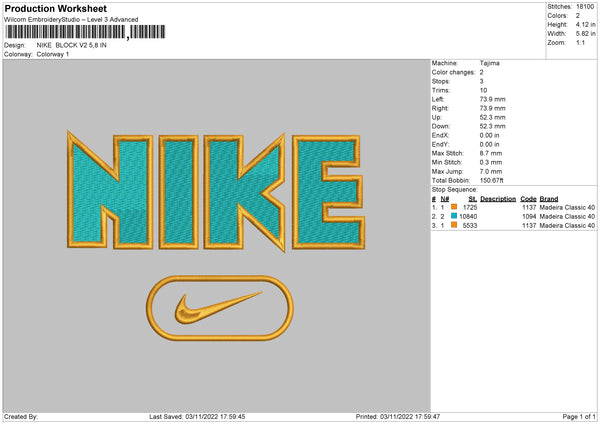
Task: Click the 'Page 1 of 1' footer text
Action: pos(579,416)
